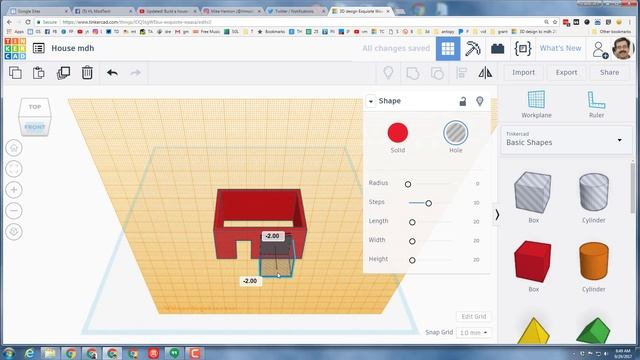Set the shape to Hole

coord(456,133)
